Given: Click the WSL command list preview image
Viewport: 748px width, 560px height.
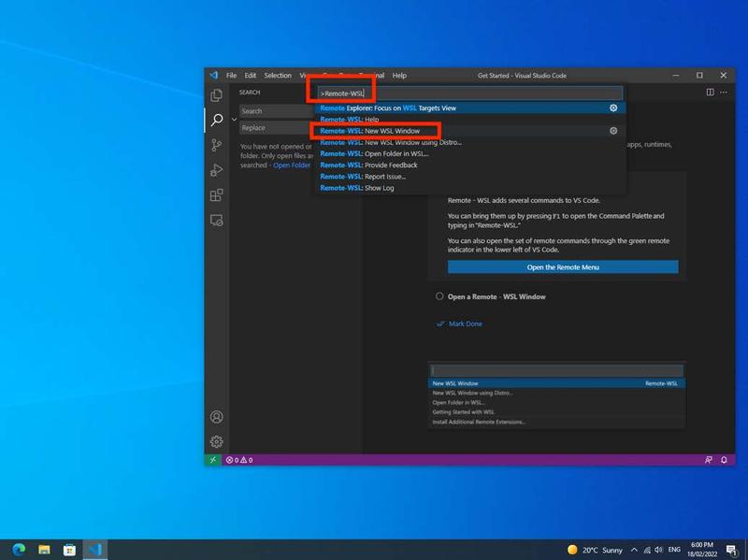Looking at the screenshot, I should 556,395.
